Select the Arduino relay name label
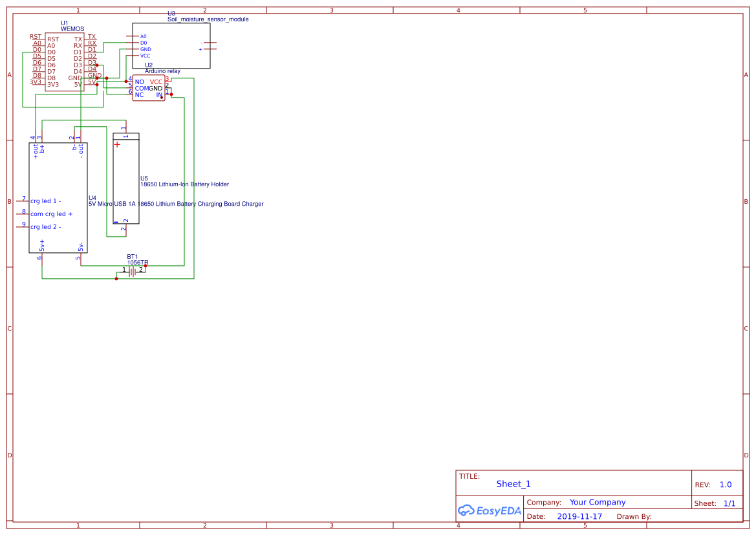The width and height of the screenshot is (756, 535). [162, 71]
